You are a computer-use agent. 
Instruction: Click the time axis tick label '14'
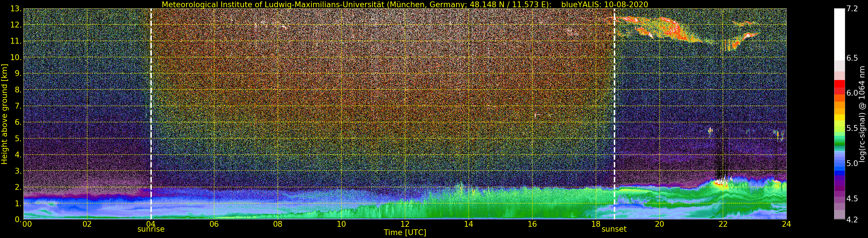point(469,224)
